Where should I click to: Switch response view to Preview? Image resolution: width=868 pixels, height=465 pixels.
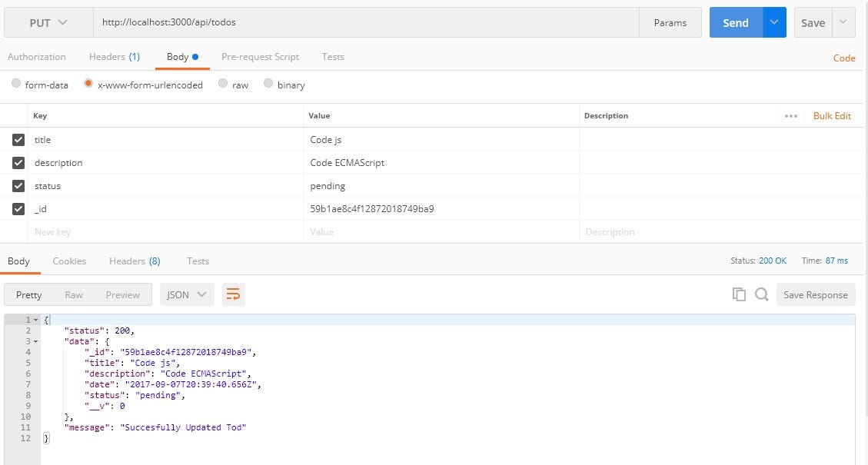(122, 294)
